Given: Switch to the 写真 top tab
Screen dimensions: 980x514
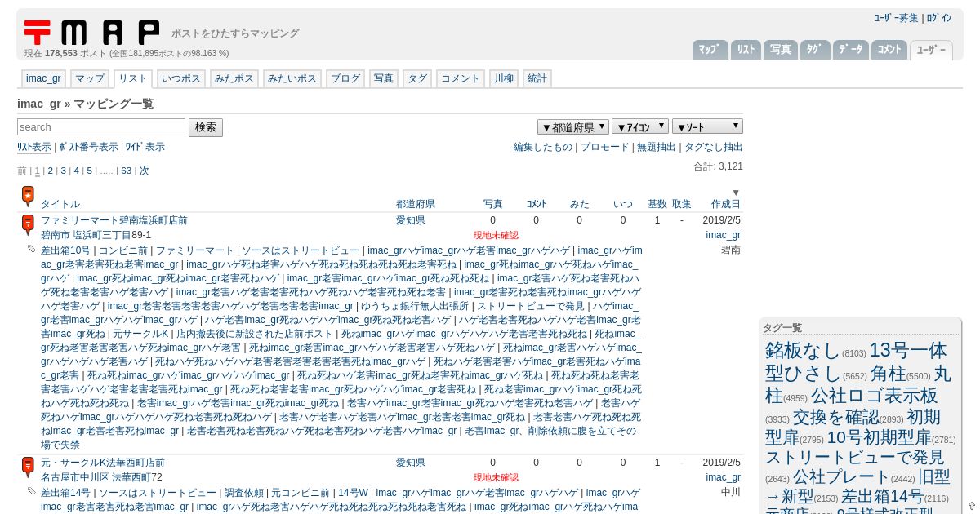Looking at the screenshot, I should coord(781,50).
